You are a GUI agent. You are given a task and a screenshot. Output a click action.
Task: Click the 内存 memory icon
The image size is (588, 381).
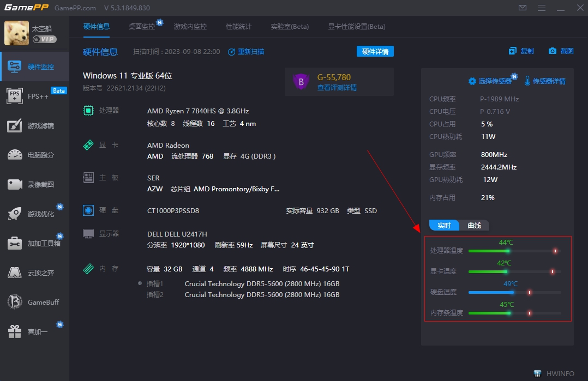click(x=88, y=269)
